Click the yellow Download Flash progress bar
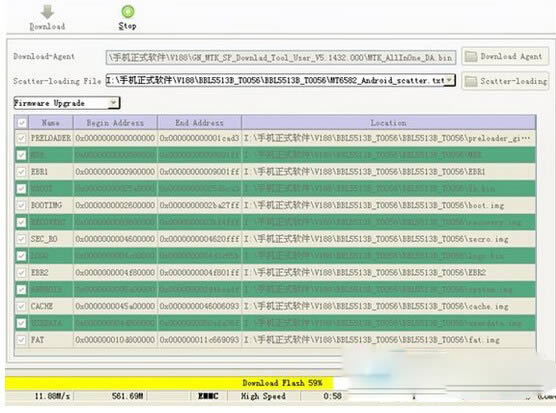Viewport: 556px width, 413px height. coord(169,383)
